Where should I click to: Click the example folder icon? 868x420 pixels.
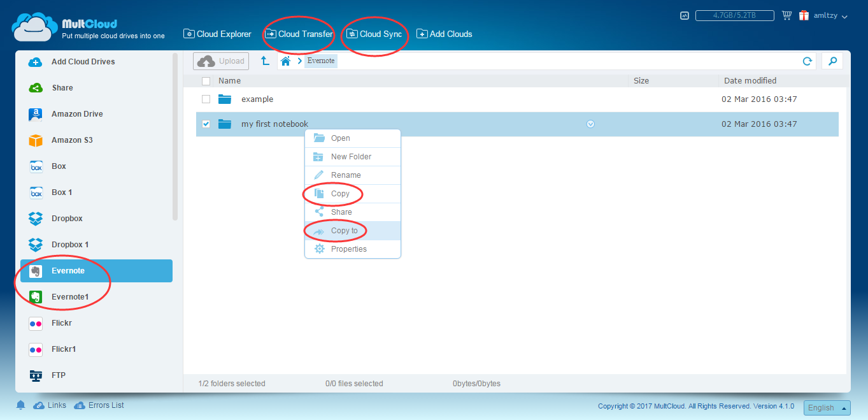tap(224, 99)
